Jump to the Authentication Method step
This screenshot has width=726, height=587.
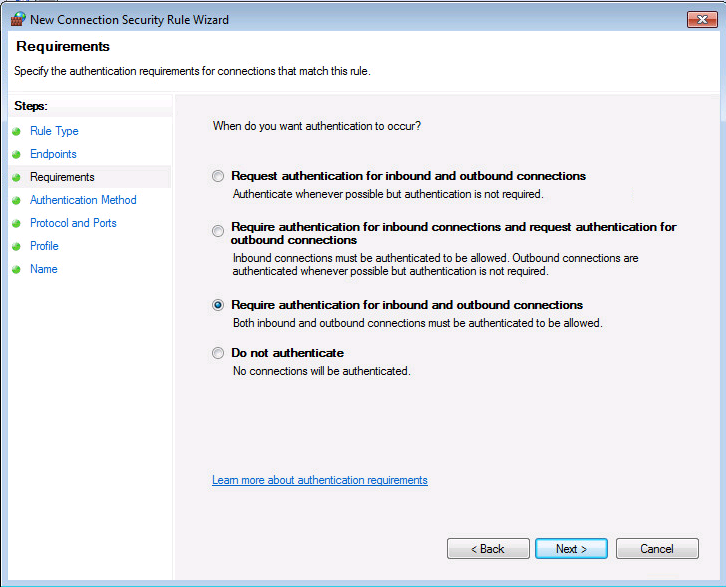(x=83, y=200)
